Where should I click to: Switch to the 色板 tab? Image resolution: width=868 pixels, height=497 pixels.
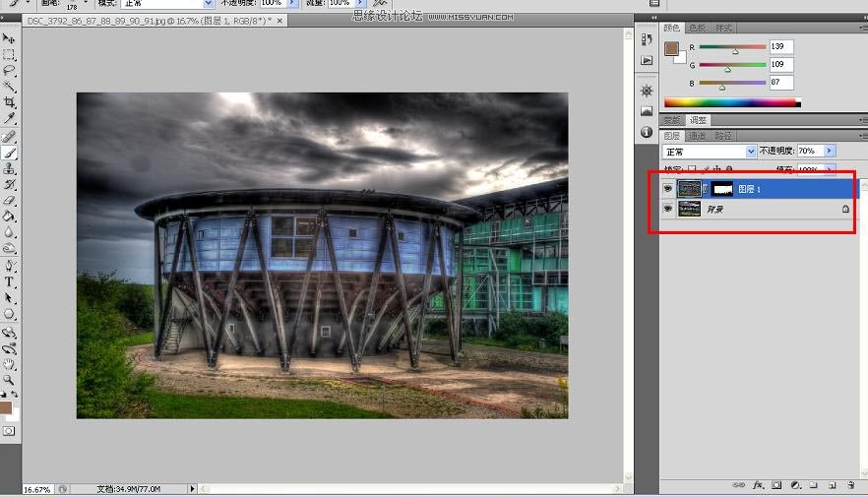[x=697, y=28]
